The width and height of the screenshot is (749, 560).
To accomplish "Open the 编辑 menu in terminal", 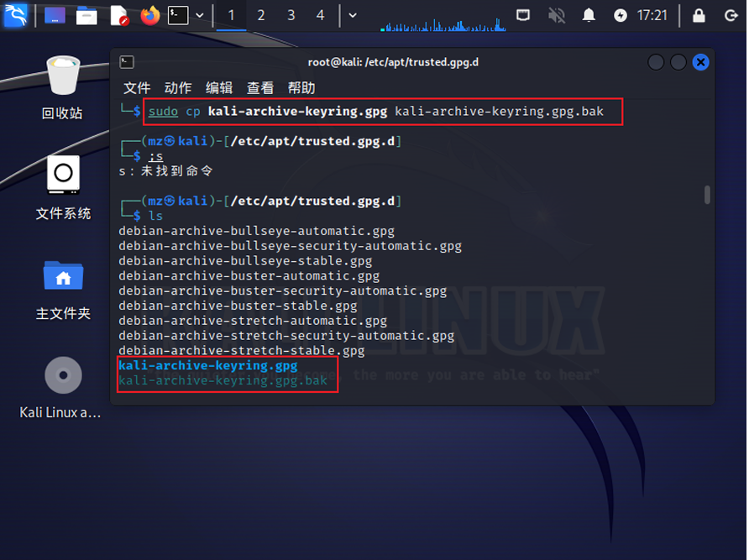I will tap(219, 88).
